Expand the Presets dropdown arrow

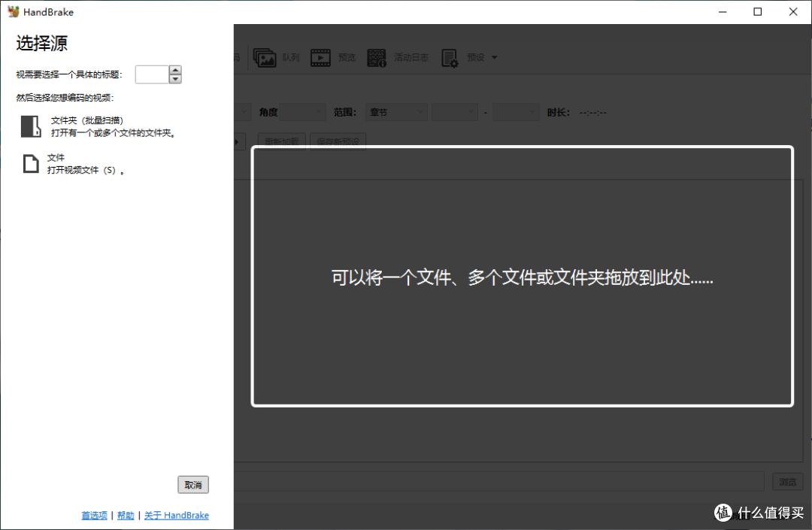coord(495,57)
